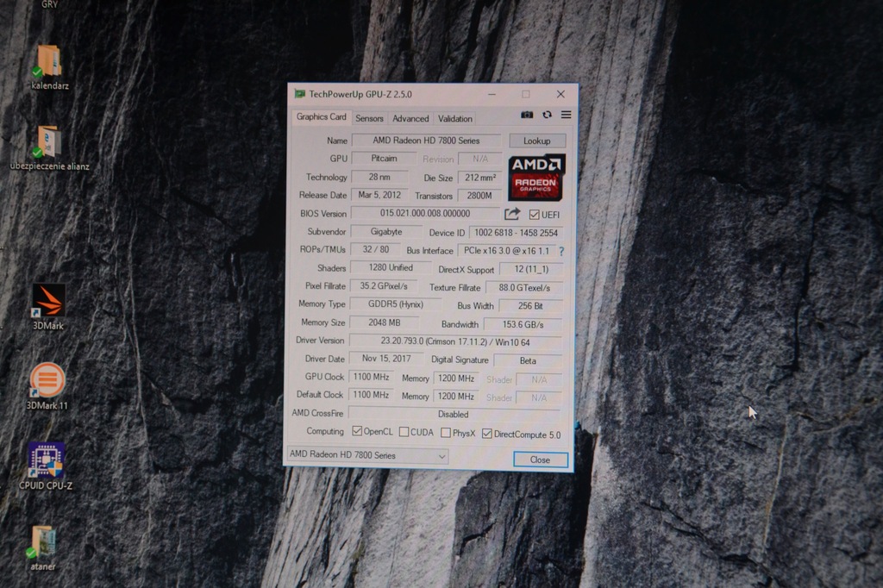The width and height of the screenshot is (883, 588).
Task: Click the Texture Fillrate value 88.0 GTexel/s
Action: [524, 288]
